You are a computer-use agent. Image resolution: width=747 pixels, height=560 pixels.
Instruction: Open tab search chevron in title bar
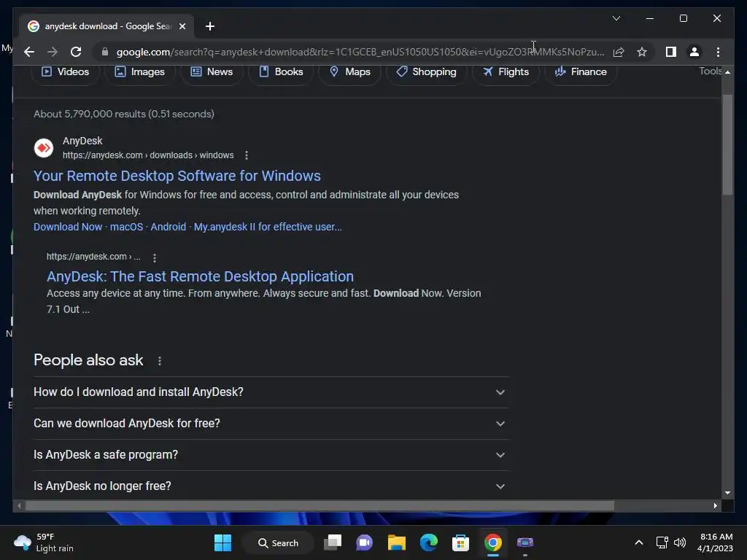(x=616, y=18)
